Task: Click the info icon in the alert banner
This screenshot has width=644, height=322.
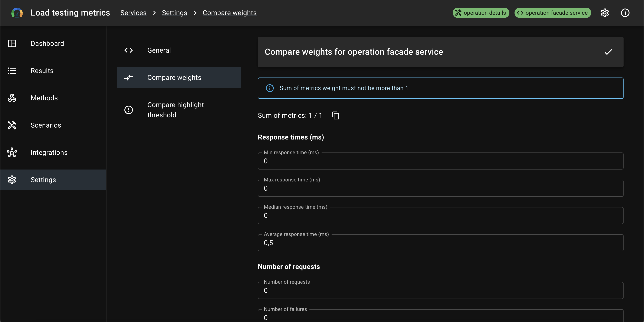Action: tap(269, 88)
